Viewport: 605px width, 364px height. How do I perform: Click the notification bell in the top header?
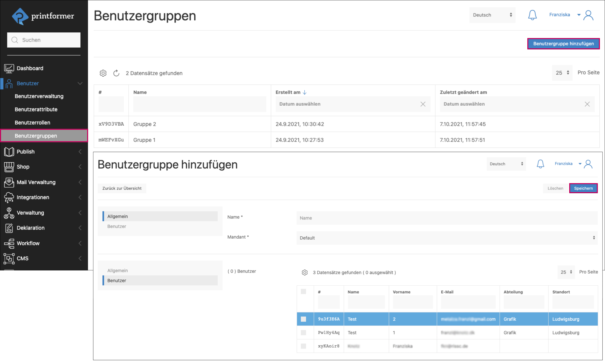coord(532,15)
